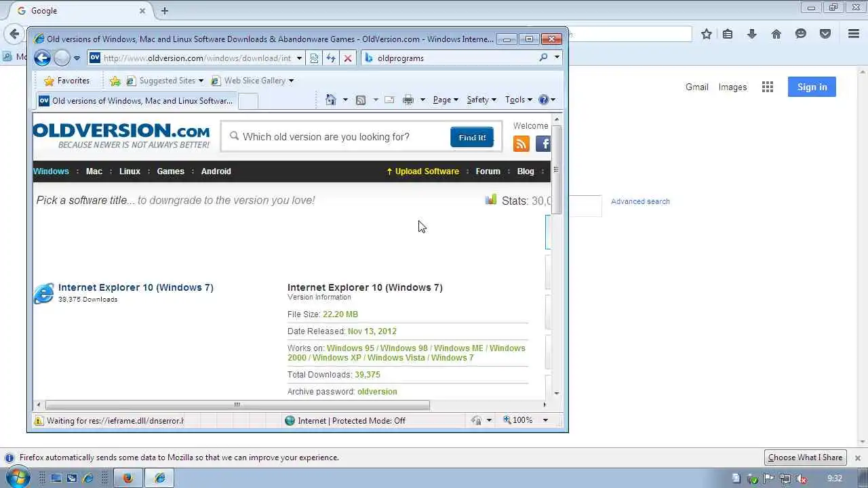Click the orange RSS icon on OldVersion
Image resolution: width=868 pixels, height=488 pixels.
click(521, 144)
